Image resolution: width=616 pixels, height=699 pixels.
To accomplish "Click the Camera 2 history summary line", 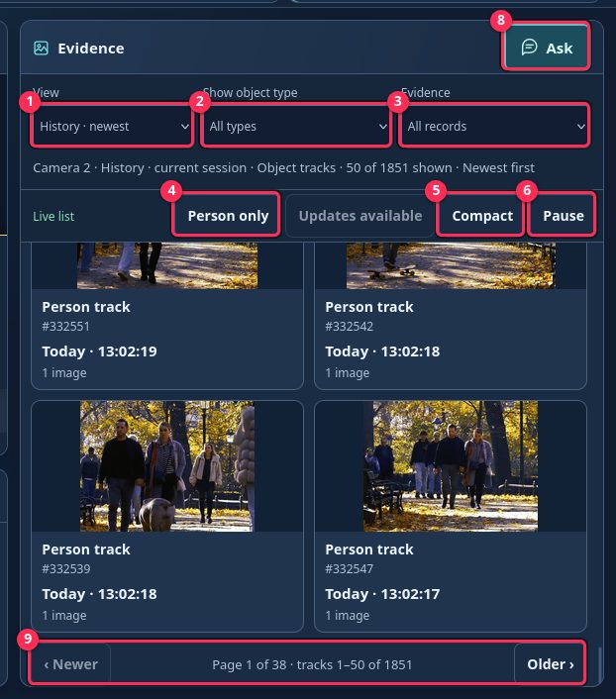I will (283, 167).
